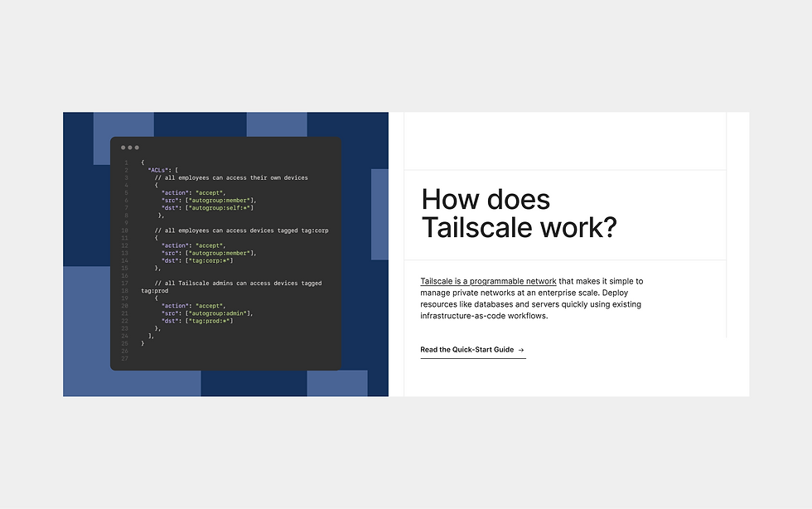The width and height of the screenshot is (812, 509).
Task: Follow the 'Tailscale is a programmable network' link
Action: coord(488,281)
